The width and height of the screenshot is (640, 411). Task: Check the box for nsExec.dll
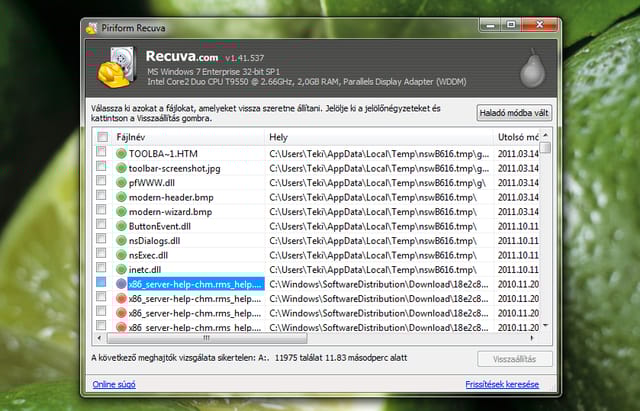(x=101, y=253)
